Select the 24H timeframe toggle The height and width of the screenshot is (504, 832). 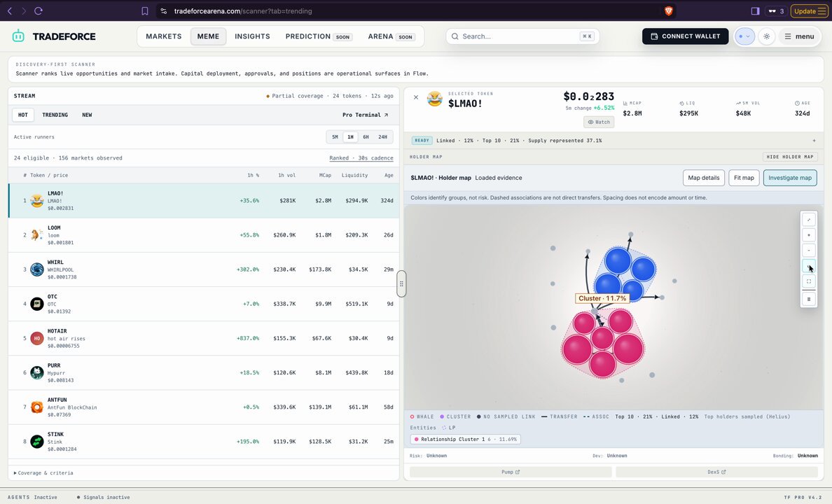pos(382,137)
